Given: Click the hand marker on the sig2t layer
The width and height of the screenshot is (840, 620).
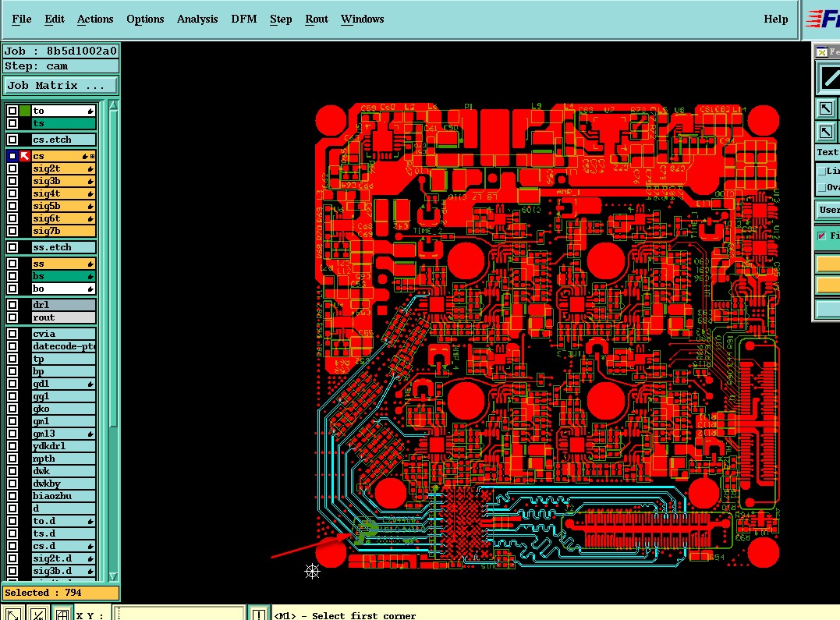Looking at the screenshot, I should point(90,168).
